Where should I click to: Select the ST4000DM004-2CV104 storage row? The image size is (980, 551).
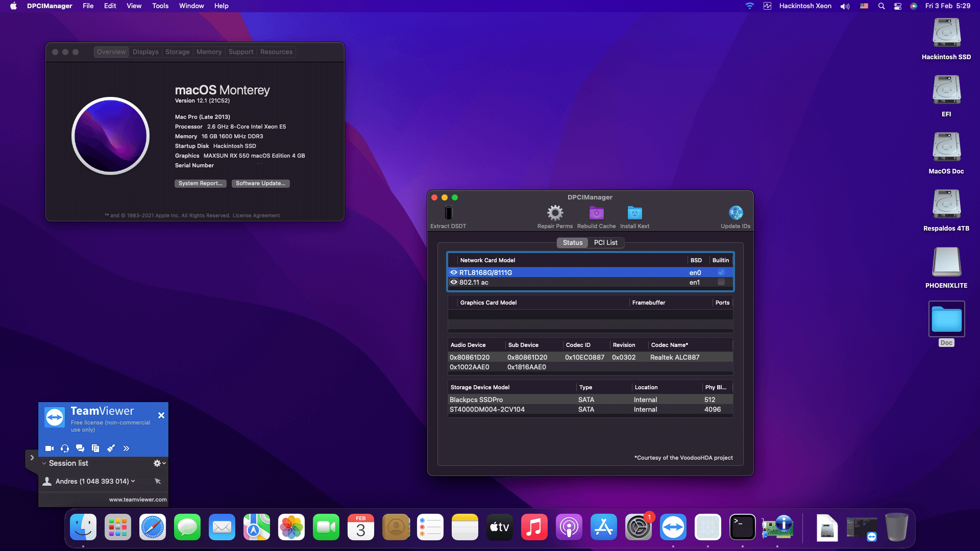590,409
